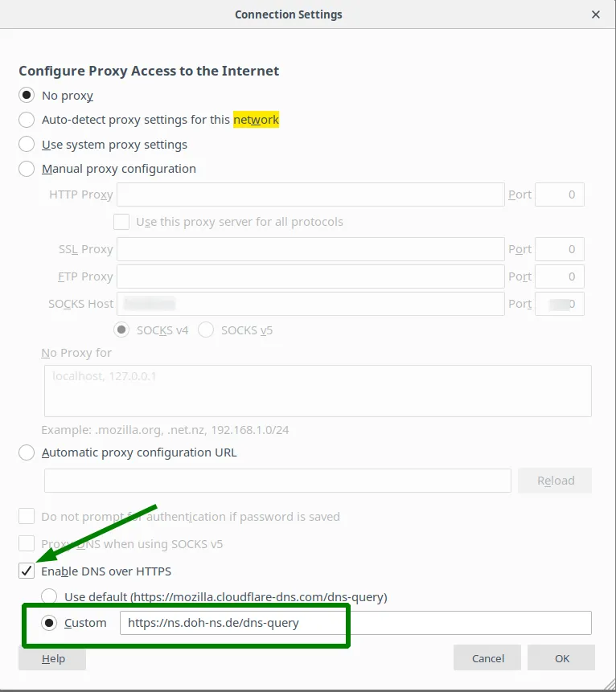
Task: Click the FTP Proxy input field
Action: pyautogui.click(x=310, y=276)
